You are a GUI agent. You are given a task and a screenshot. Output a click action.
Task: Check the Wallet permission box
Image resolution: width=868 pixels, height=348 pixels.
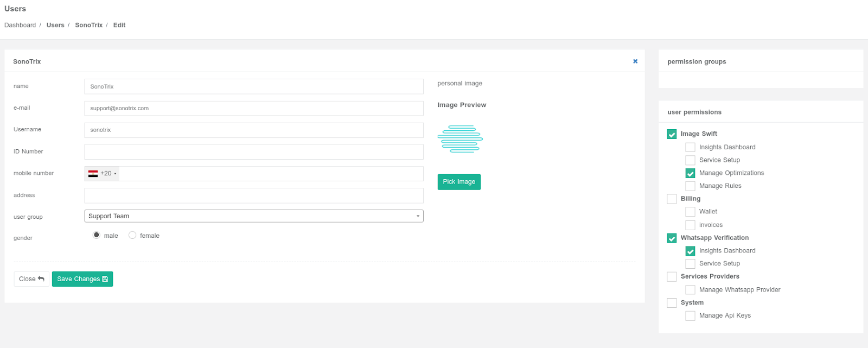tap(690, 212)
